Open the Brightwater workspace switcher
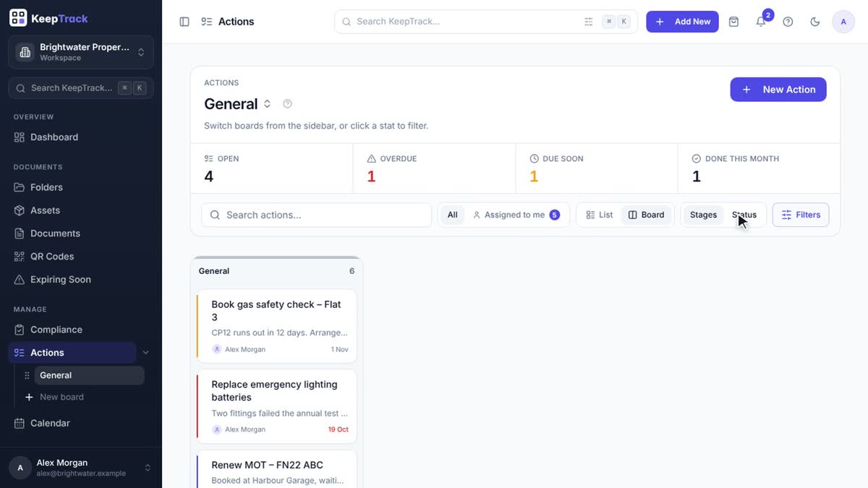 [81, 52]
